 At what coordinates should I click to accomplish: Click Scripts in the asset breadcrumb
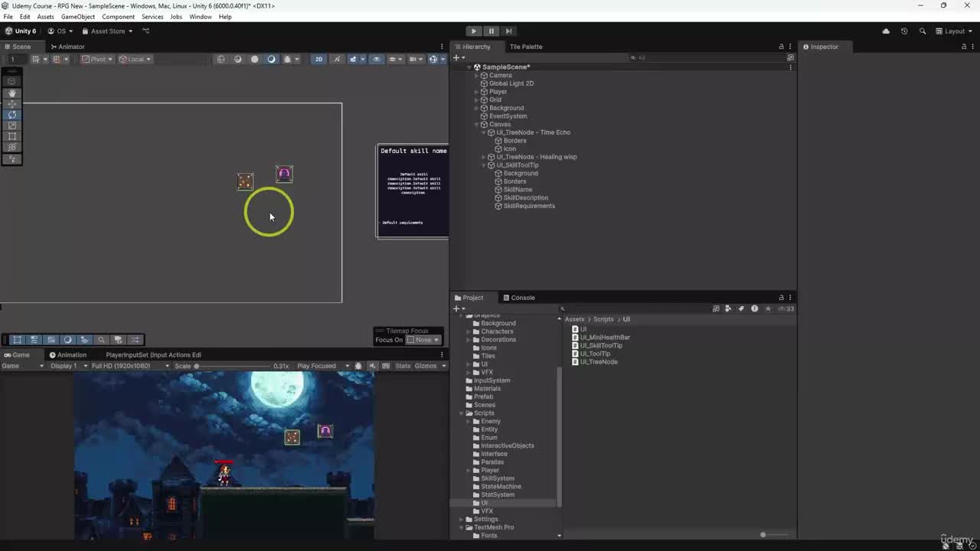(603, 319)
